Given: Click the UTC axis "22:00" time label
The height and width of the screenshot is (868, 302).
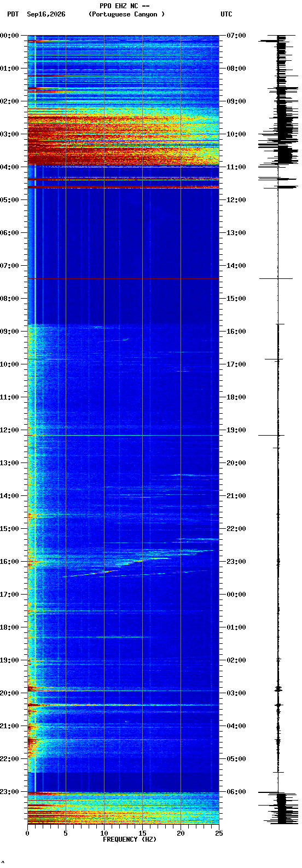Looking at the screenshot, I should (x=236, y=529).
